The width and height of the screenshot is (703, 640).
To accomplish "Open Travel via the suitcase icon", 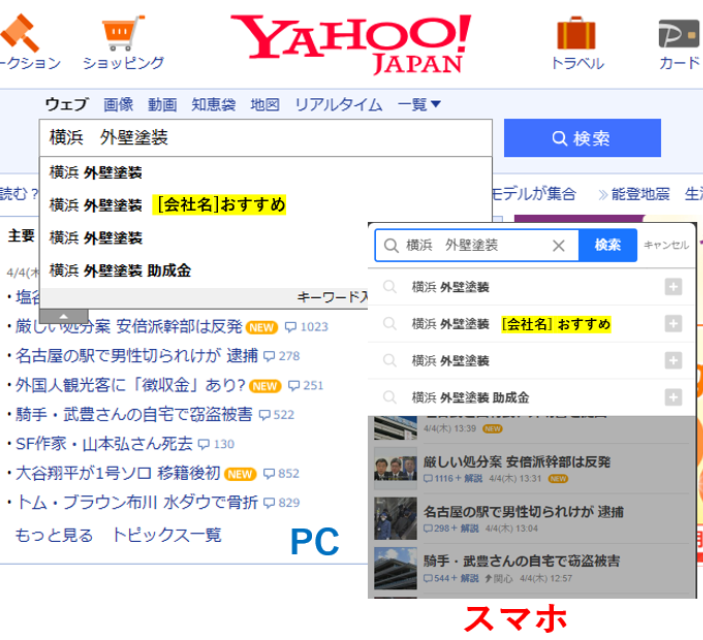I will click(x=577, y=33).
